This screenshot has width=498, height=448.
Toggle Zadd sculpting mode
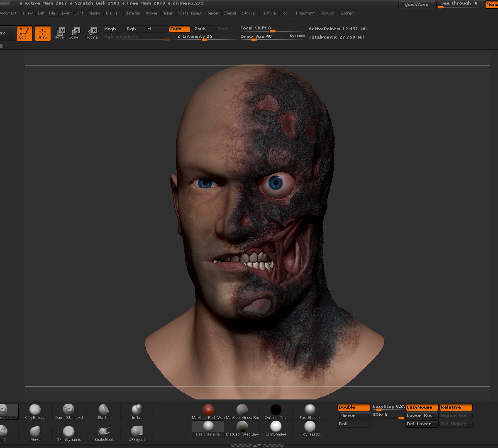(x=180, y=29)
